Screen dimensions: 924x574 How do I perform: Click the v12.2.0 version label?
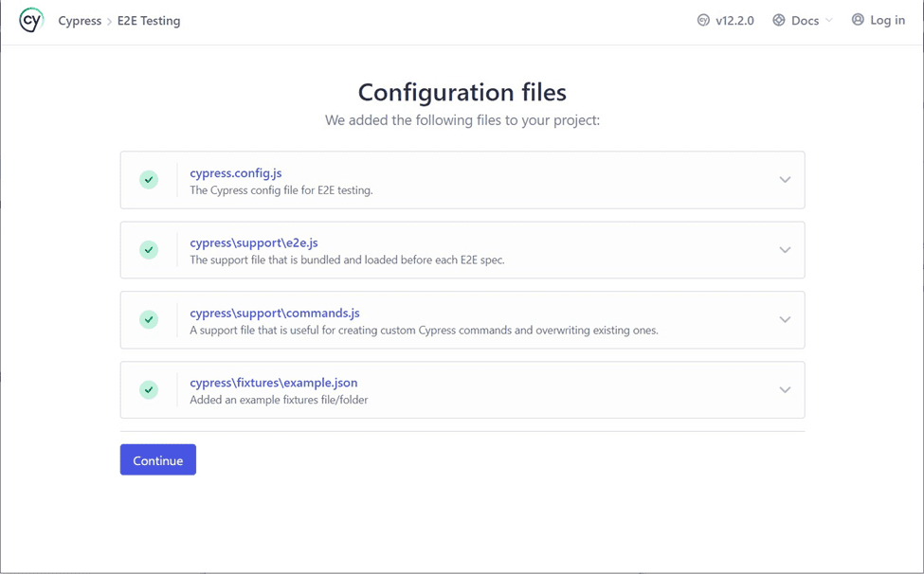coord(734,21)
